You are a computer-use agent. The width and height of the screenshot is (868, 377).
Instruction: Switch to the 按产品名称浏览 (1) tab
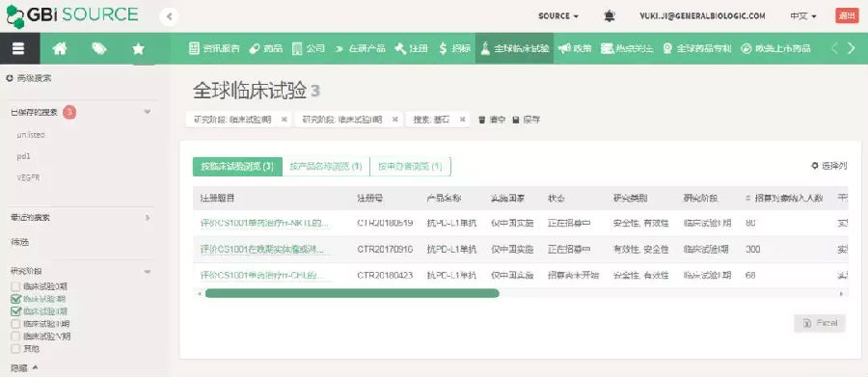326,166
